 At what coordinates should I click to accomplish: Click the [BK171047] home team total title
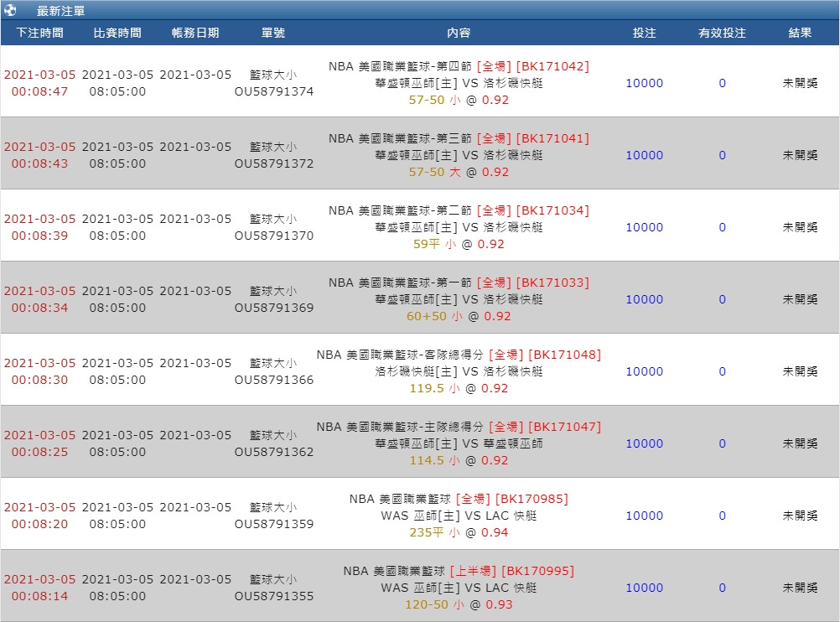[459, 427]
